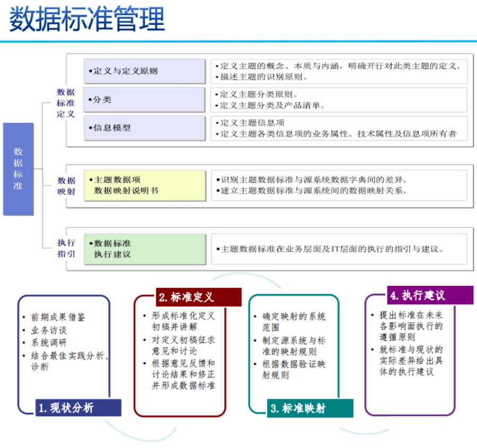Select the 信息模型 box
The width and height of the screenshot is (477, 448).
[145, 128]
